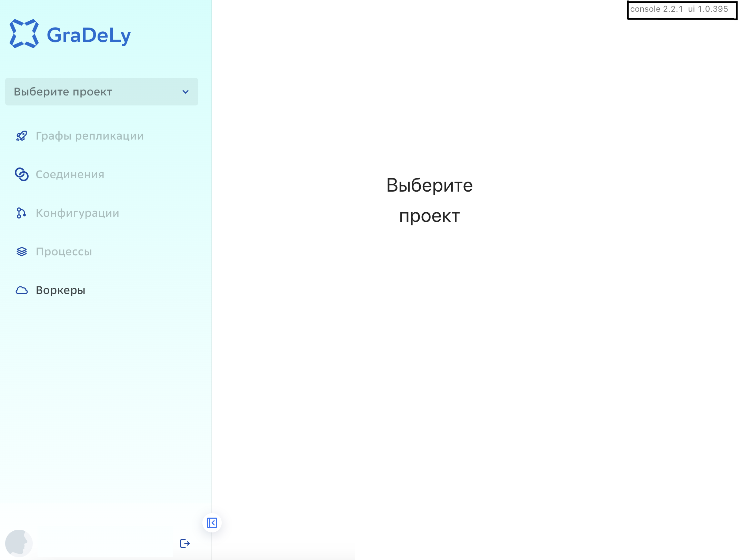The image size is (741, 560).
Task: Open the 'Конфигурации' menu item
Action: pos(78,213)
